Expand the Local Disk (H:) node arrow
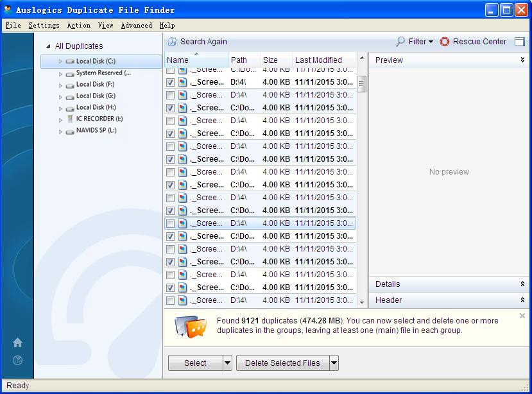The height and width of the screenshot is (394, 532). (x=60, y=108)
